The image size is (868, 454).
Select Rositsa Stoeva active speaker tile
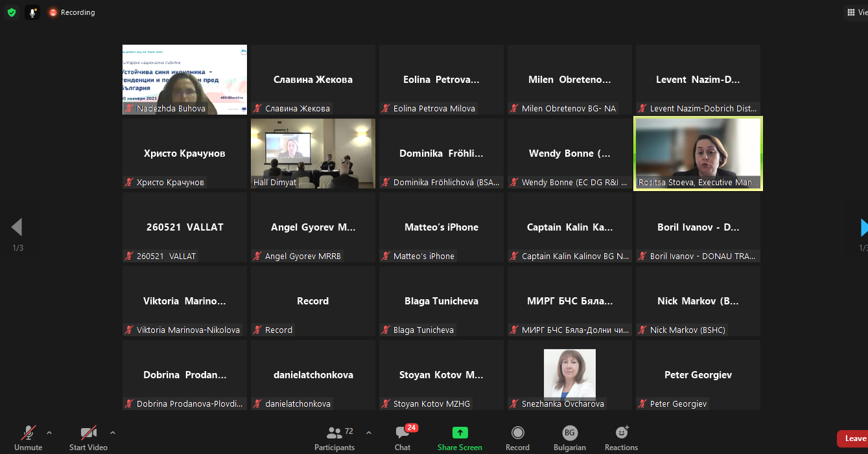pos(698,153)
